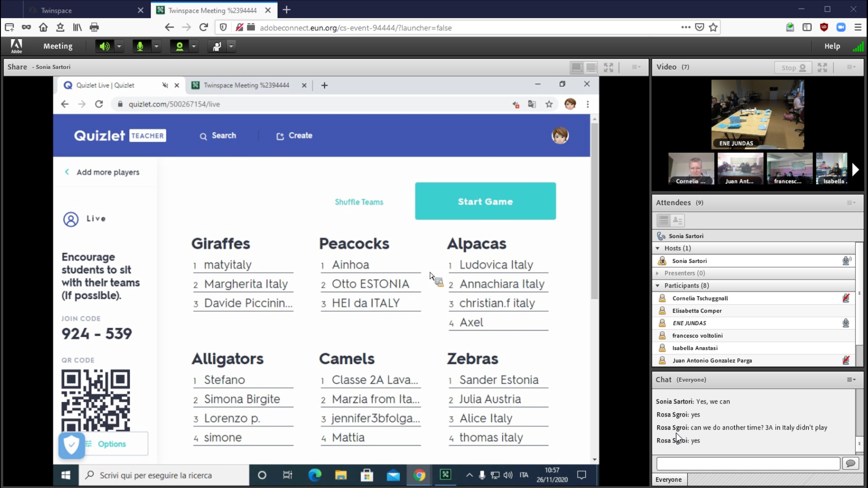Click the video pod full screen icon
Viewport: 868px width, 488px height.
pos(822,67)
